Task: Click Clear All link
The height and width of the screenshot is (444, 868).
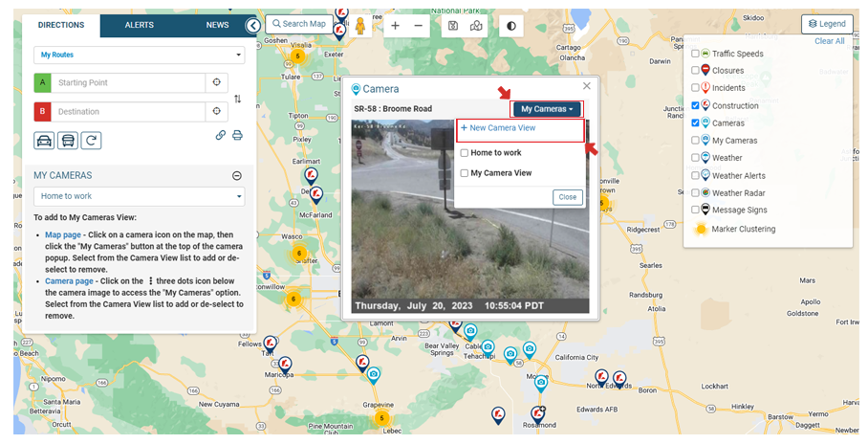Action: pyautogui.click(x=829, y=41)
